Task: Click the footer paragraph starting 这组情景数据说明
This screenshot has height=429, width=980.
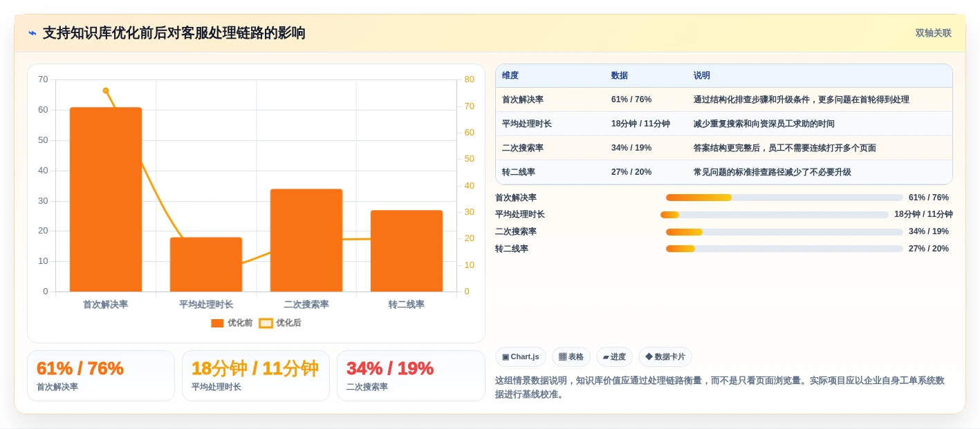Action: 720,388
